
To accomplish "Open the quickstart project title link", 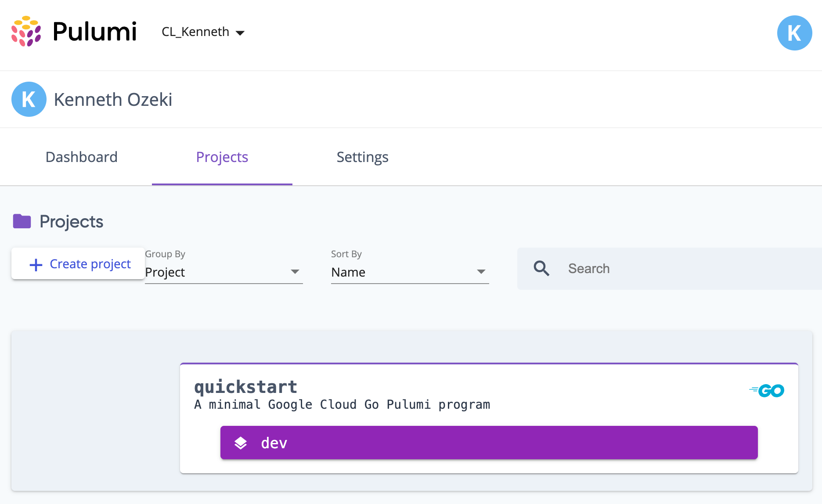I will point(245,387).
